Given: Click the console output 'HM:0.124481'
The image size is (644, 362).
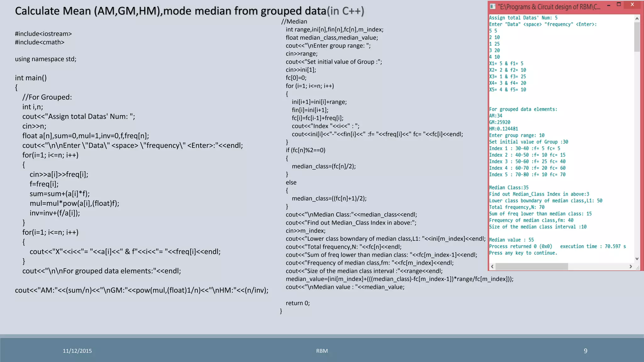Looking at the screenshot, I should point(503,129).
